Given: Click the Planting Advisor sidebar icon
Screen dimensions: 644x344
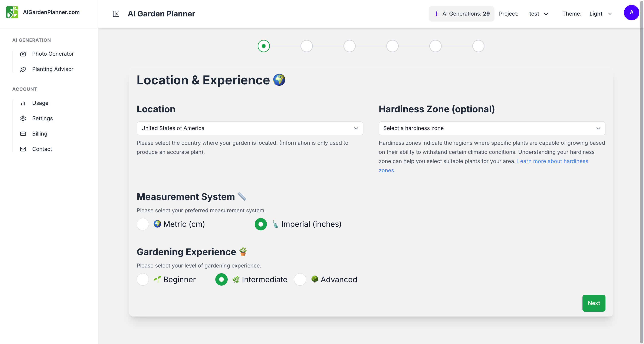Looking at the screenshot, I should pyautogui.click(x=23, y=69).
